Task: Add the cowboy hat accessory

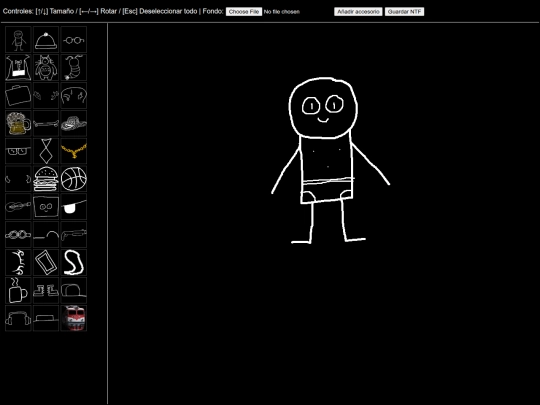Action: click(74, 123)
